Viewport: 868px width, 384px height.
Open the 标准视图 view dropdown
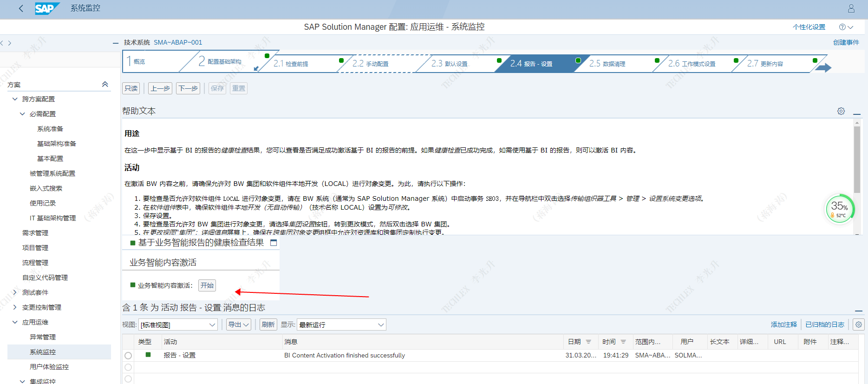point(178,324)
